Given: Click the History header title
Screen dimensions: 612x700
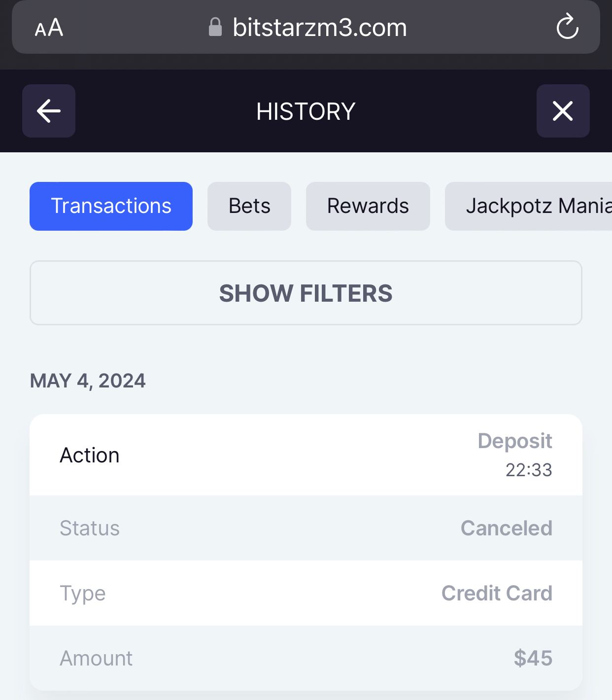Looking at the screenshot, I should coord(306,111).
